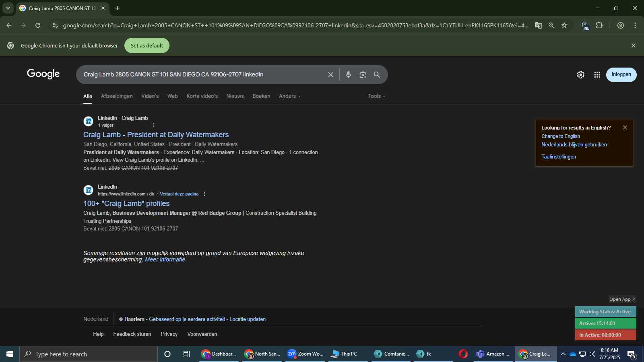The image size is (644, 362).
Task: Open Chrome profile avatar
Action: tap(621, 25)
